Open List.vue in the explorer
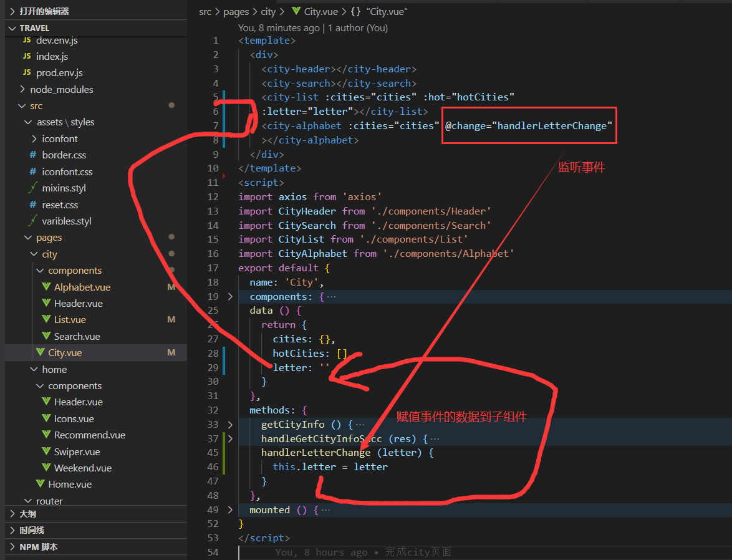Image resolution: width=732 pixels, height=560 pixels. point(70,319)
